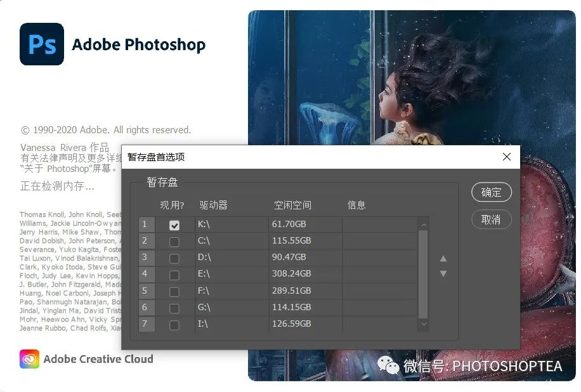Click the 空闲空间 column header
The width and height of the screenshot is (581, 392).
(293, 205)
